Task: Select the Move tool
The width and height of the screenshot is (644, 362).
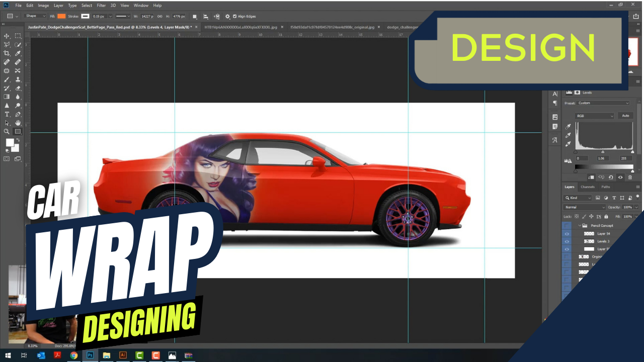Action: coord(7,36)
